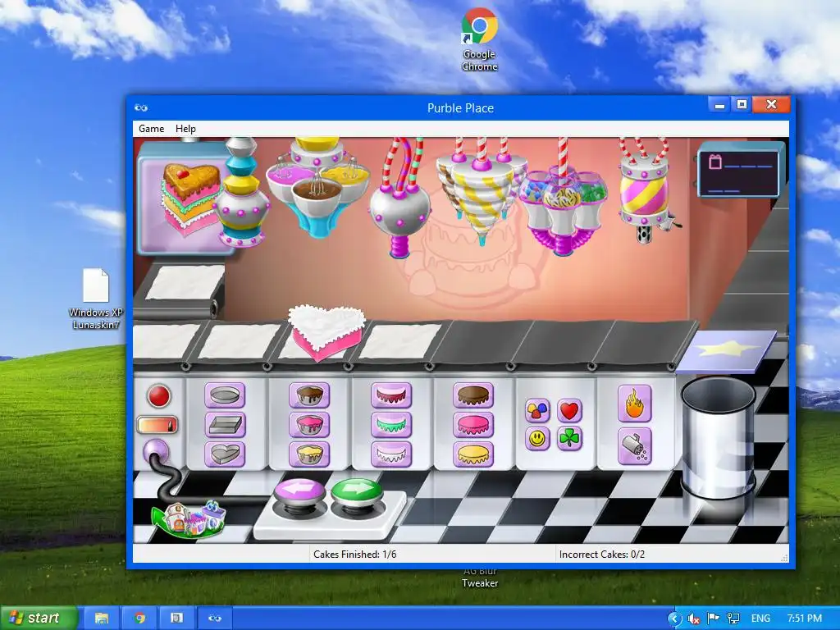Pick the red dripping icing layer
Viewport: 840px width, 630px height.
(x=391, y=396)
